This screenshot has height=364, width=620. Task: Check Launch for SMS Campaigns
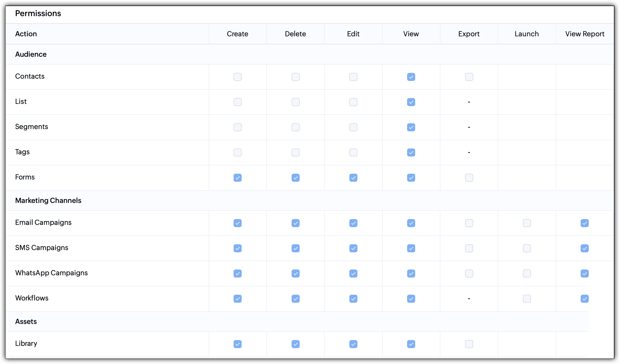527,248
